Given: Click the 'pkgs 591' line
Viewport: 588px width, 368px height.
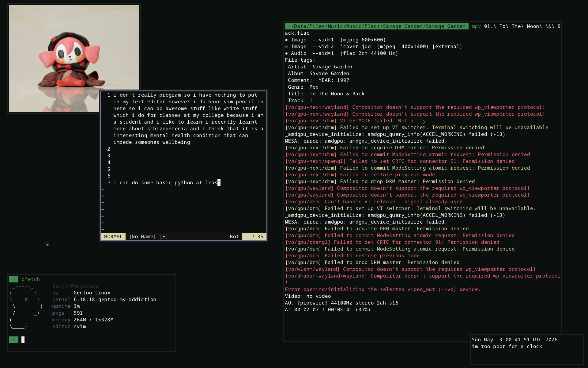Looking at the screenshot, I should pos(67,313).
